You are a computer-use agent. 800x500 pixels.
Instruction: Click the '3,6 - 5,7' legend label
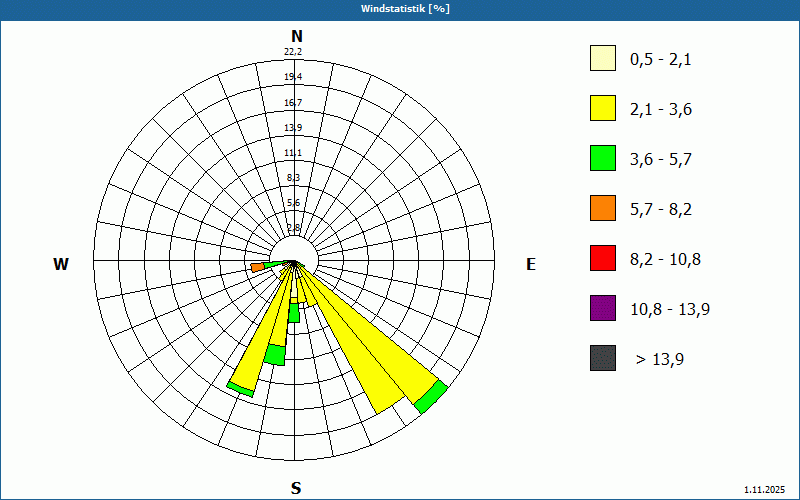coord(661,160)
